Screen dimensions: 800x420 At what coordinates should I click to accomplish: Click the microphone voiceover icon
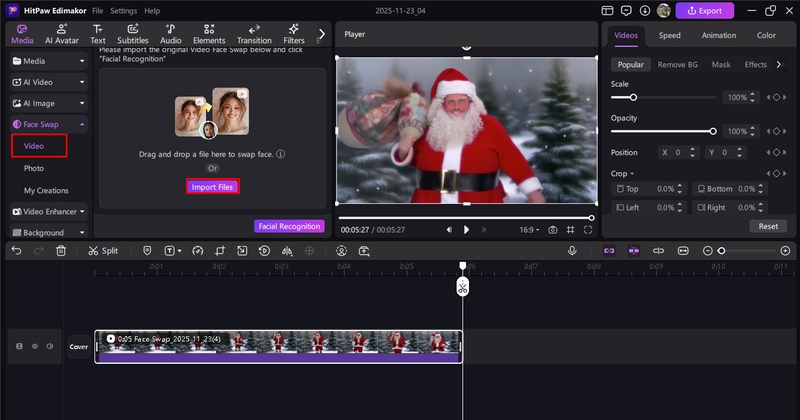573,251
